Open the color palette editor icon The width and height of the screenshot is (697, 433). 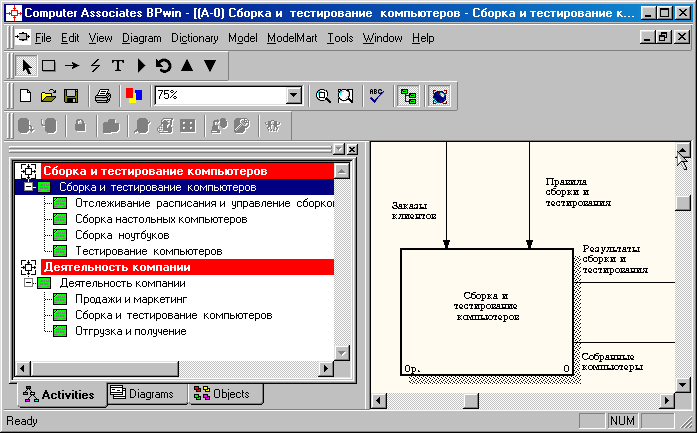pos(134,96)
